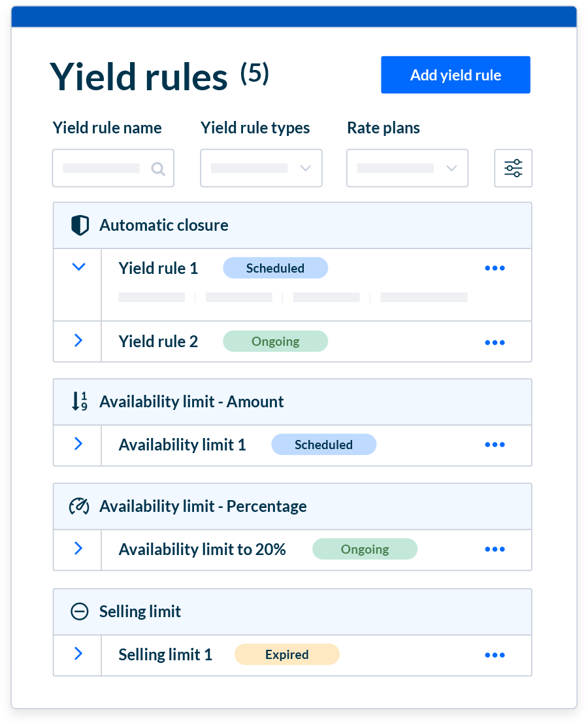Expand the Availability limit to 20% row
The height and width of the screenshot is (725, 588).
78,548
